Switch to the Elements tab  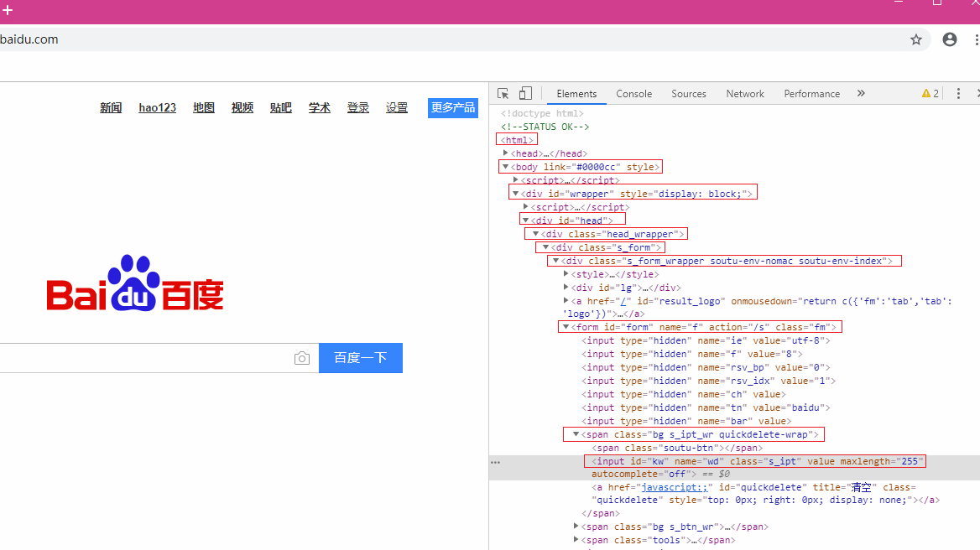pos(576,94)
